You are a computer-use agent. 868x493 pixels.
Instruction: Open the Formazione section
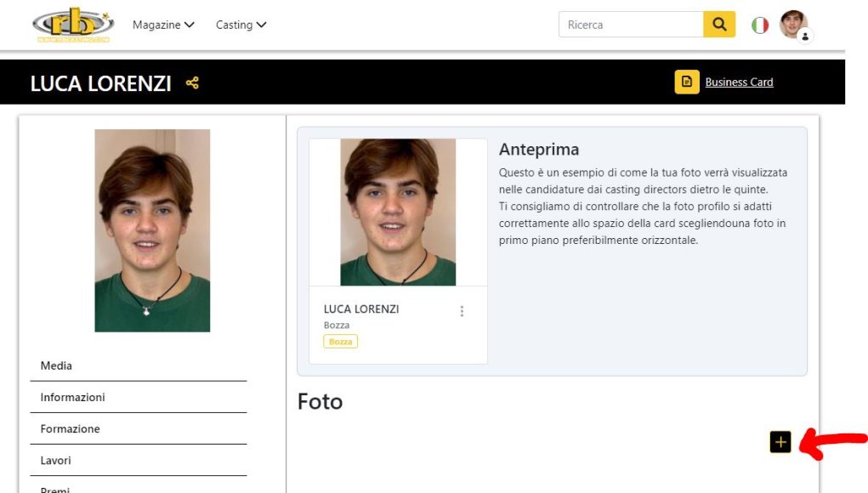tap(139, 428)
